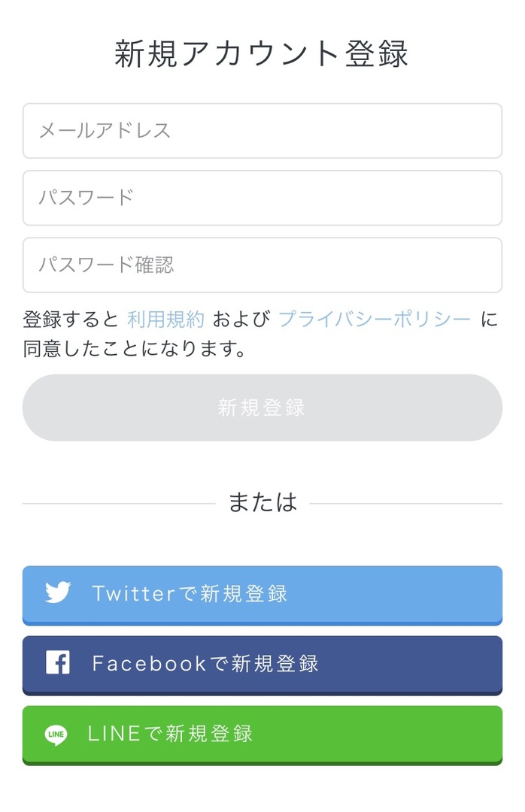
Task: Open the プライバシーポリシー privacy policy link
Action: coord(375,320)
